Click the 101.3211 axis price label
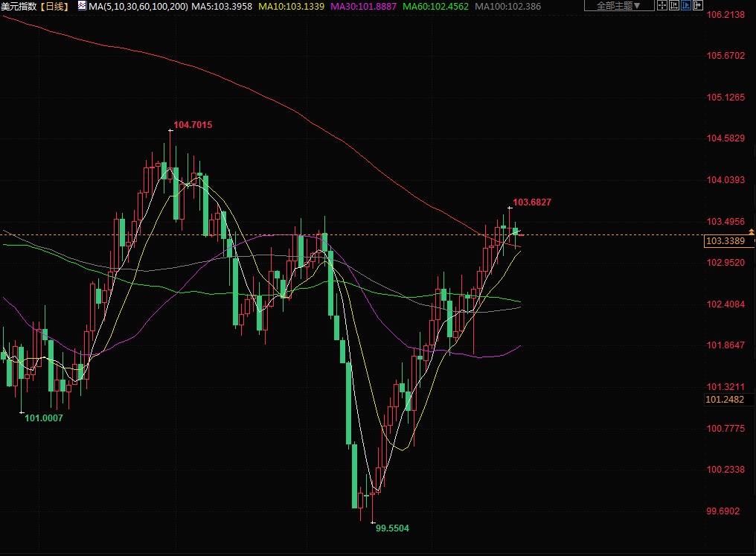 point(725,387)
